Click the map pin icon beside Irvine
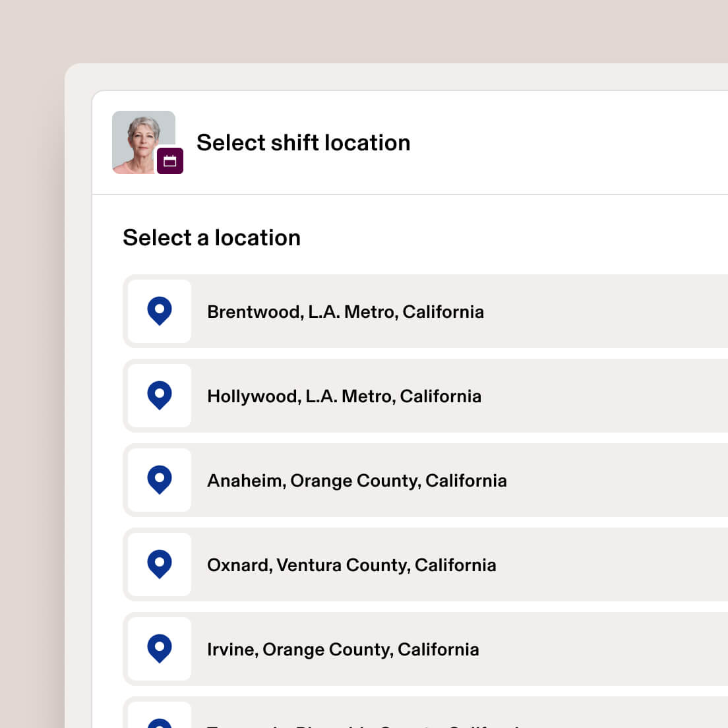The height and width of the screenshot is (728, 728). (159, 649)
